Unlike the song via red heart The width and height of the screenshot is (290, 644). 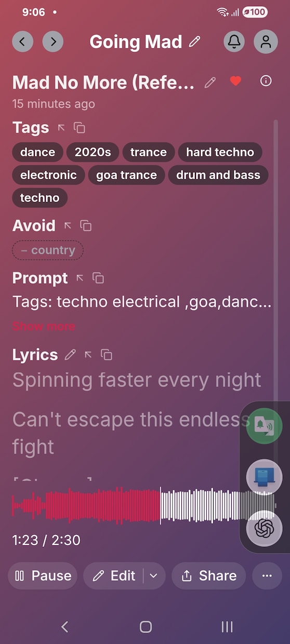click(x=236, y=81)
